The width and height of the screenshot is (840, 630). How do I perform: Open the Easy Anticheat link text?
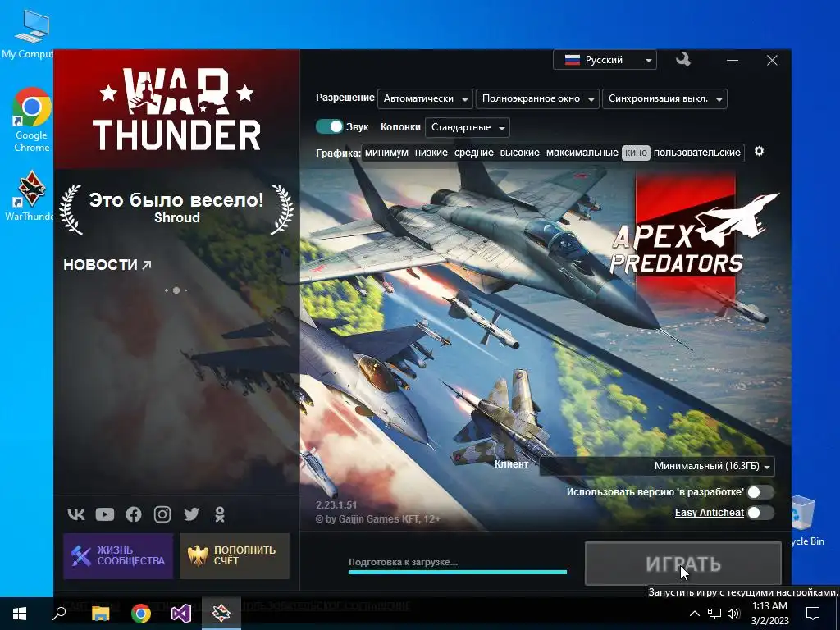[710, 513]
